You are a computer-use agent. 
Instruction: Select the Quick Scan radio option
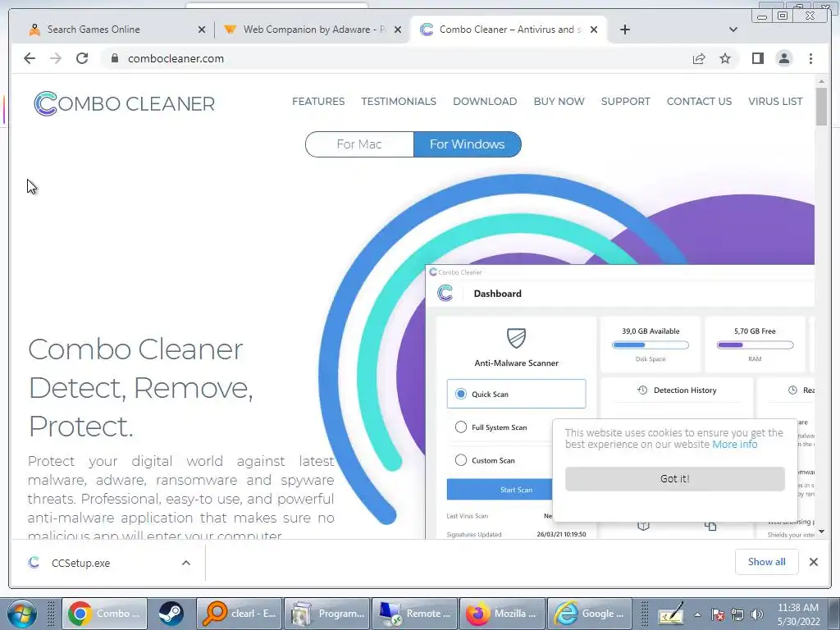pos(461,394)
